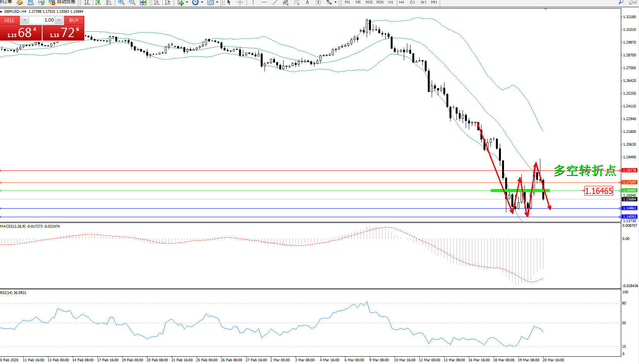Toggle chart auto scroll icon

[x=157, y=2]
